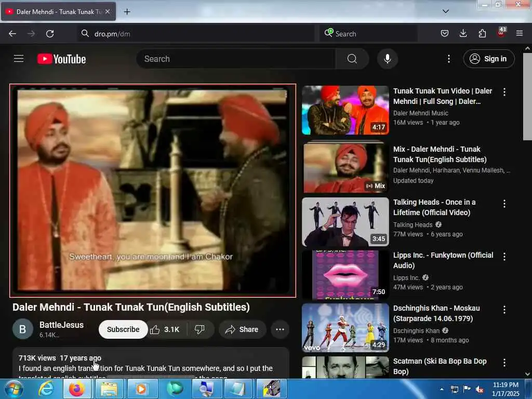Click the Talking Heads channel name

tap(413, 224)
